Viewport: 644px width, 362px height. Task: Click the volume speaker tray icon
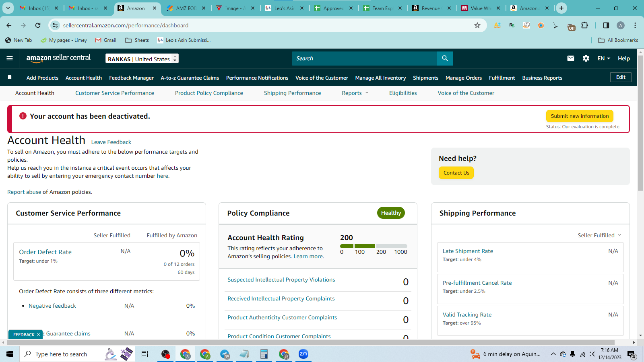[592, 354]
